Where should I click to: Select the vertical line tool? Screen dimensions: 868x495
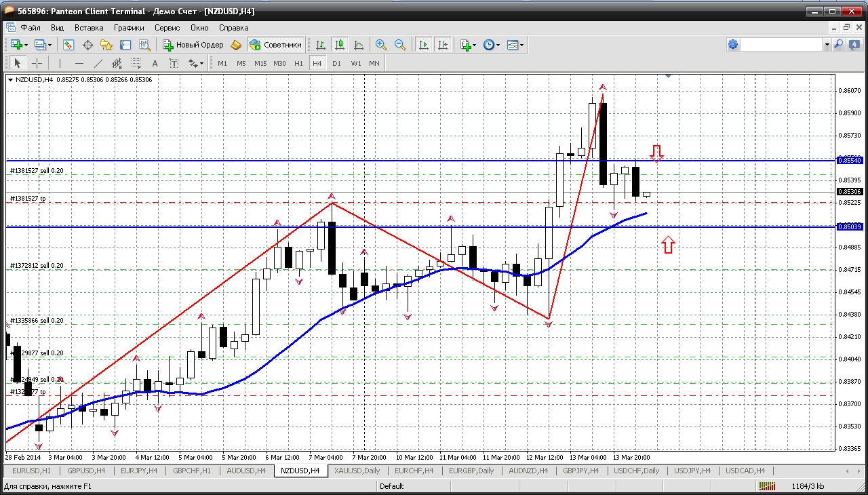tap(60, 63)
